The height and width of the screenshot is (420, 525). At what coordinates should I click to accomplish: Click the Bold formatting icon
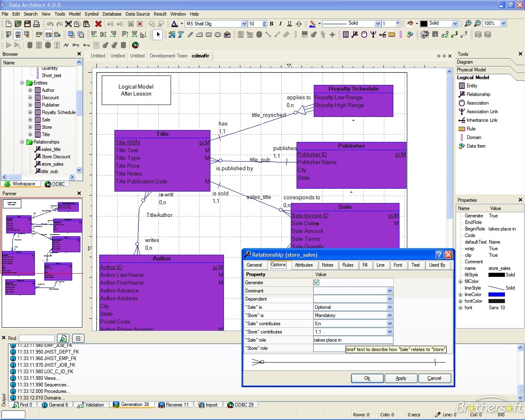(272, 24)
